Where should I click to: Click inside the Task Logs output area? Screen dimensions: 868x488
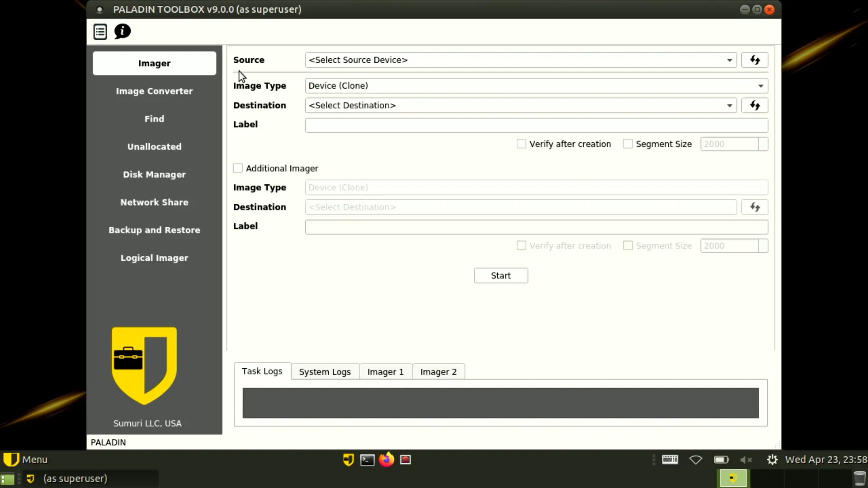tap(500, 403)
